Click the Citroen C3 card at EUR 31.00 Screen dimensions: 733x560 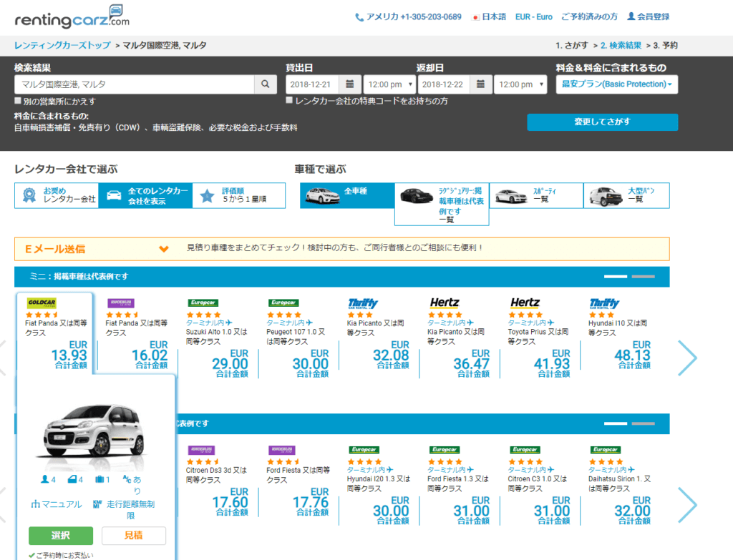click(540, 486)
